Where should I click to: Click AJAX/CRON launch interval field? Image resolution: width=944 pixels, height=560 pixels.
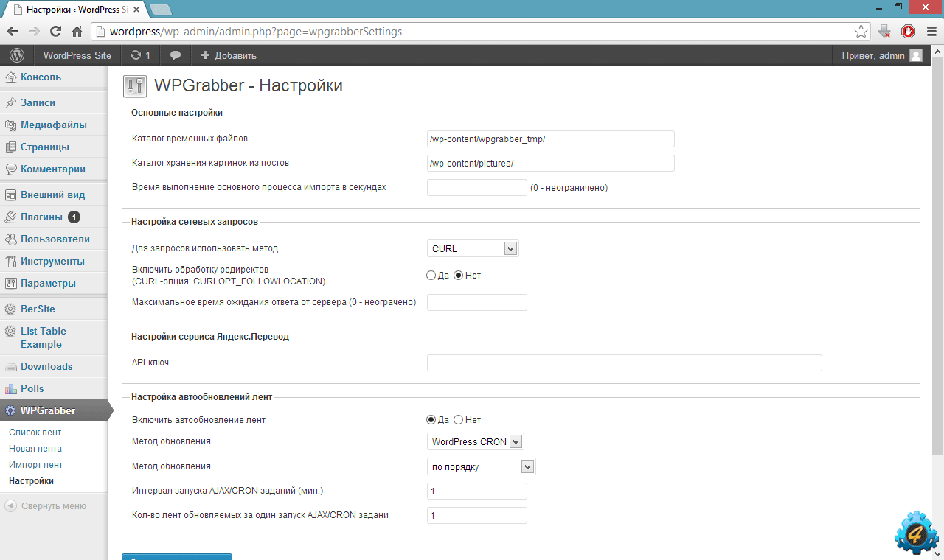pos(477,491)
